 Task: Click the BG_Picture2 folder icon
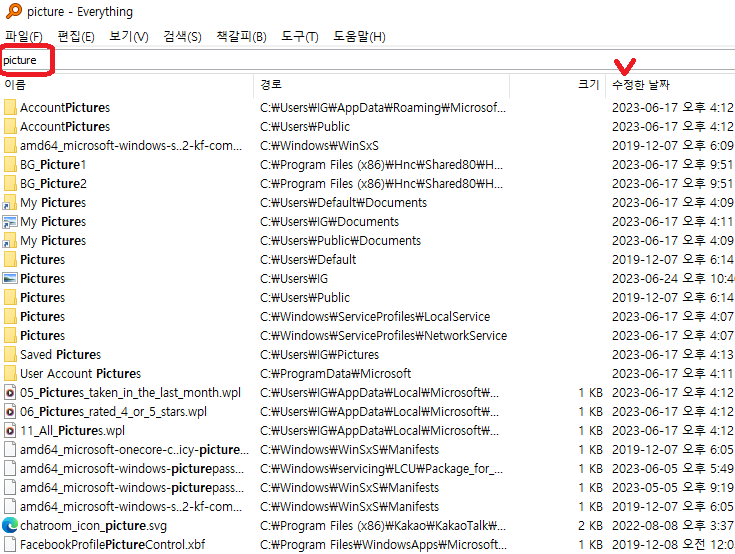[x=10, y=183]
